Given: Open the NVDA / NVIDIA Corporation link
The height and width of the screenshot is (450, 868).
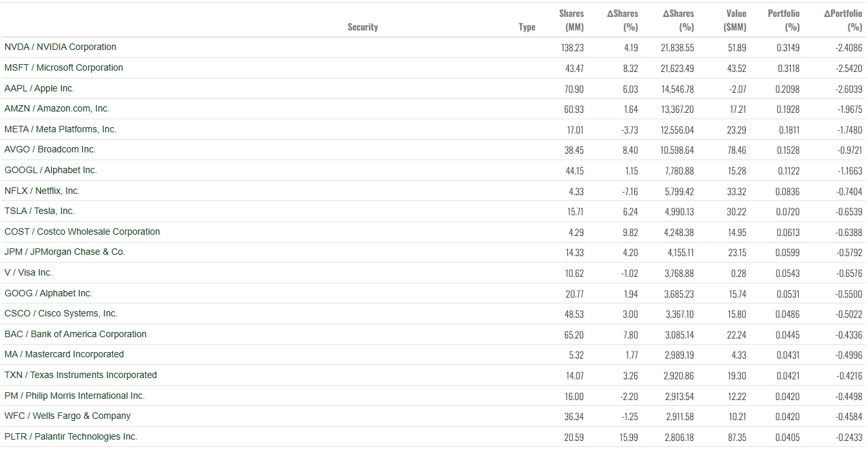Looking at the screenshot, I should coord(60,47).
